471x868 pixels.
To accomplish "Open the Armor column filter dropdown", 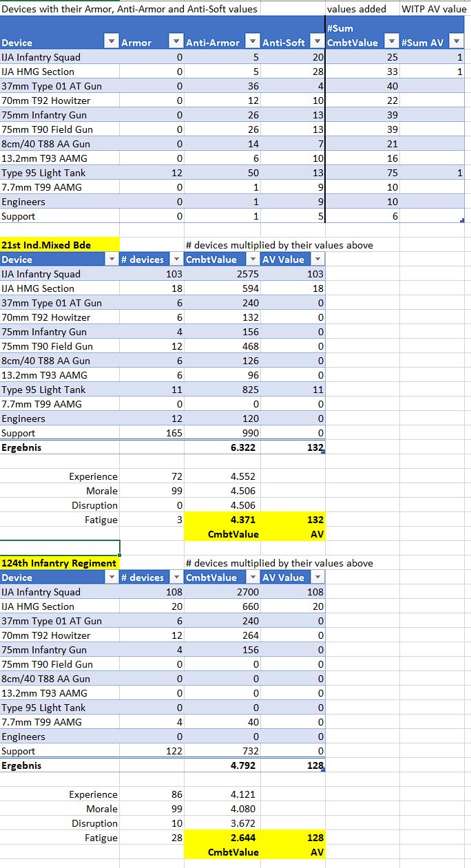I will (176, 43).
